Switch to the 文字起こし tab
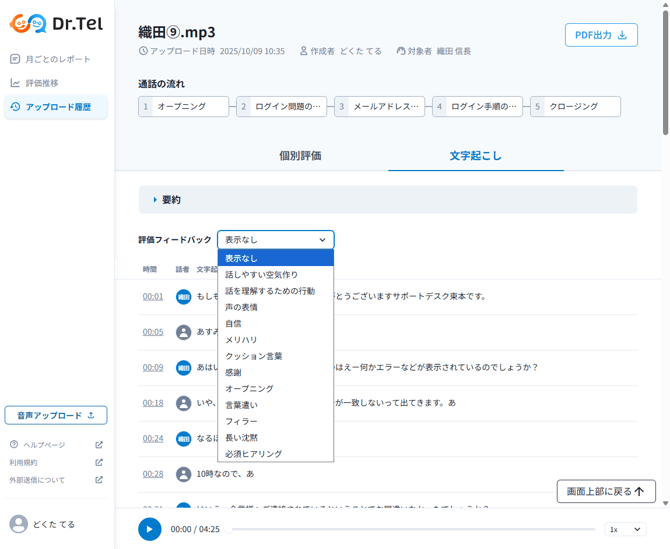This screenshot has width=670, height=549. pos(476,156)
